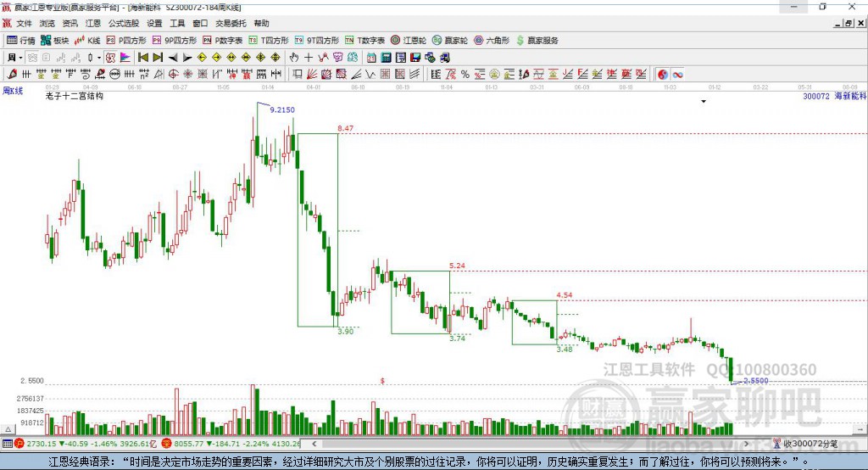The image size is (868, 470).
Task: Click the volume panel collapse triangle
Action: click(x=8, y=429)
